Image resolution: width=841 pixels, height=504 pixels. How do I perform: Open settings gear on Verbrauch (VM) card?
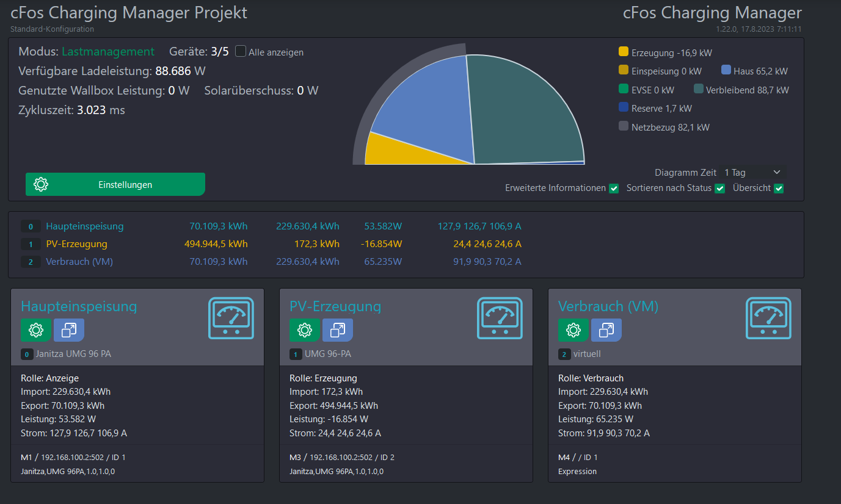[573, 330]
